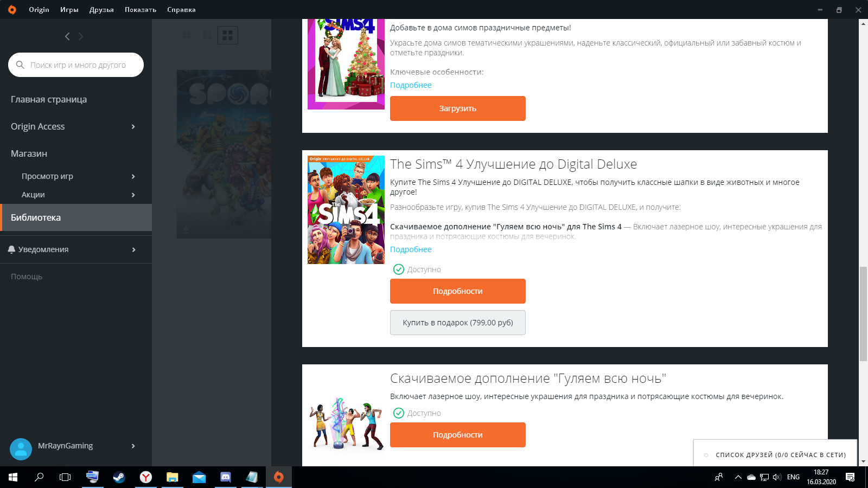Click the search field 'Поиск игр и много другого'
Viewport: 868px width, 488px height.
pos(76,65)
